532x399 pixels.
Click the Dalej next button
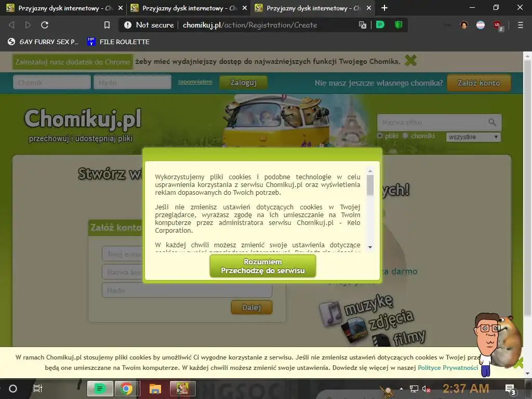click(251, 308)
